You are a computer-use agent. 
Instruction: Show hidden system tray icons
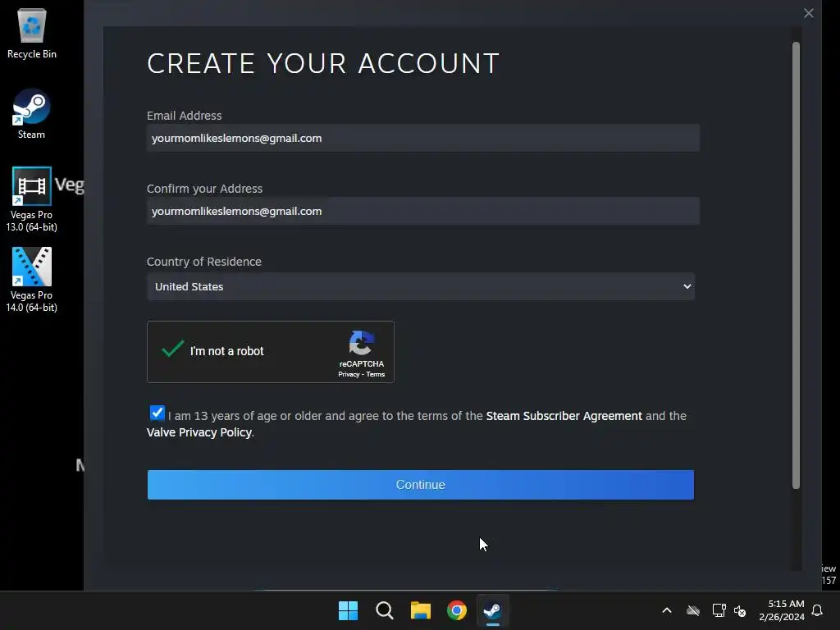667,610
